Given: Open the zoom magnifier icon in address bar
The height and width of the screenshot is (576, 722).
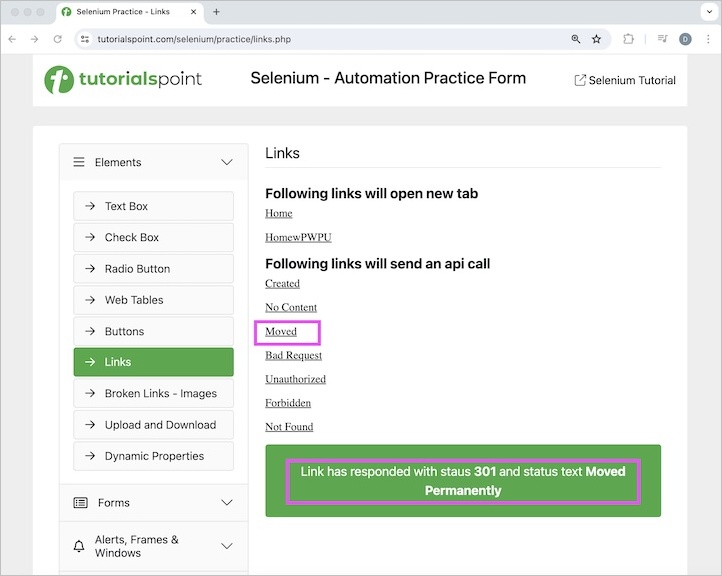Looking at the screenshot, I should [x=576, y=39].
